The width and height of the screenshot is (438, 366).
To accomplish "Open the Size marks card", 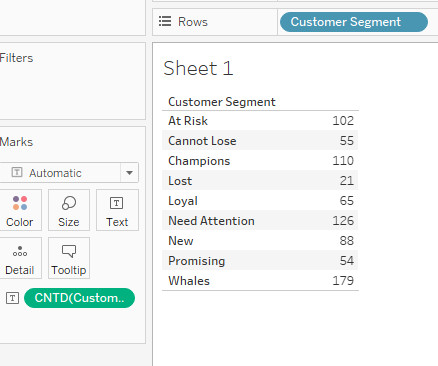I will [x=69, y=210].
